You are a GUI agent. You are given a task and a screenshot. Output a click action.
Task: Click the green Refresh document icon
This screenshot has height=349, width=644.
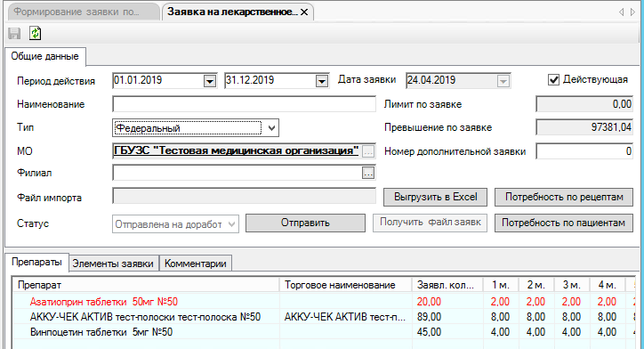[36, 33]
